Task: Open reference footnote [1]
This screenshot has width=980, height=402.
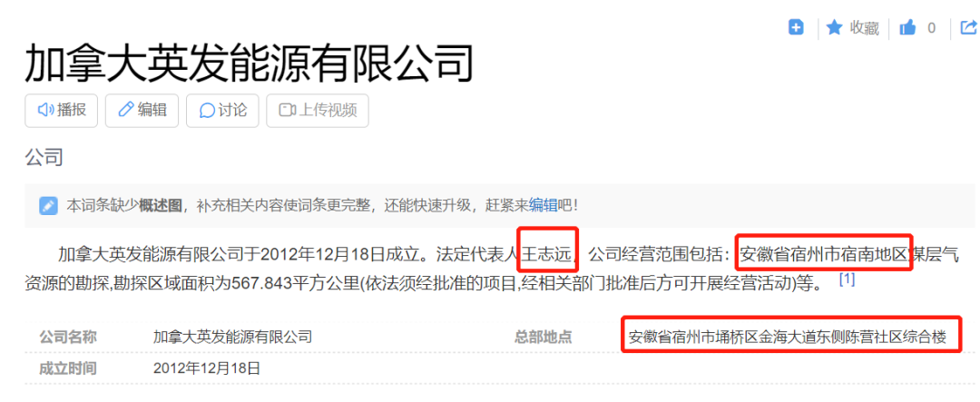Action: pyautogui.click(x=847, y=279)
